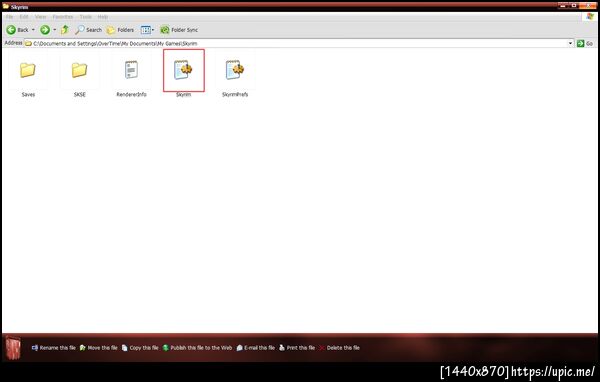The height and width of the screenshot is (382, 600).
Task: Click the 'SKSE' folder name label
Action: [x=80, y=94]
